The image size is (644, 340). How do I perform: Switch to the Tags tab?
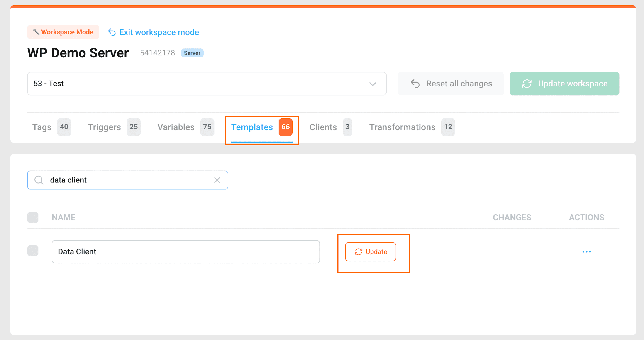tap(42, 127)
